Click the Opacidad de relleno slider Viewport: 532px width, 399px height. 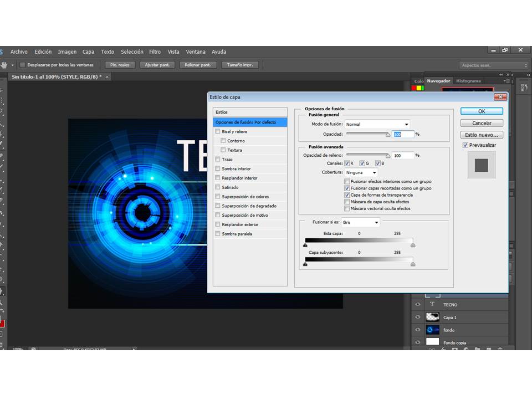369,155
